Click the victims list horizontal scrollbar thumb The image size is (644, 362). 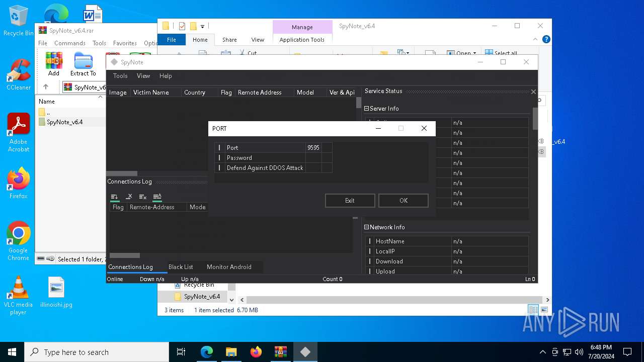point(122,173)
